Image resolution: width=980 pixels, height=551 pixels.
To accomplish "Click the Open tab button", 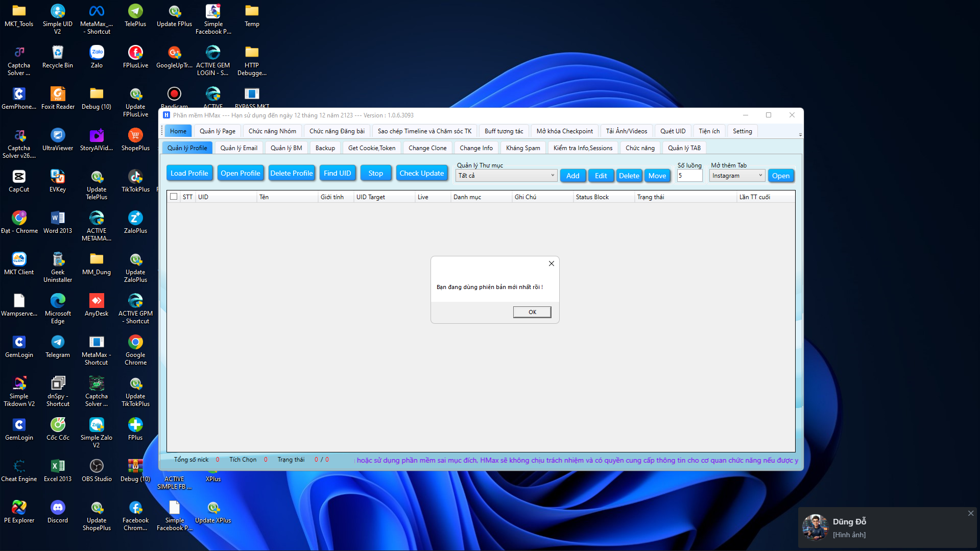I will point(781,176).
